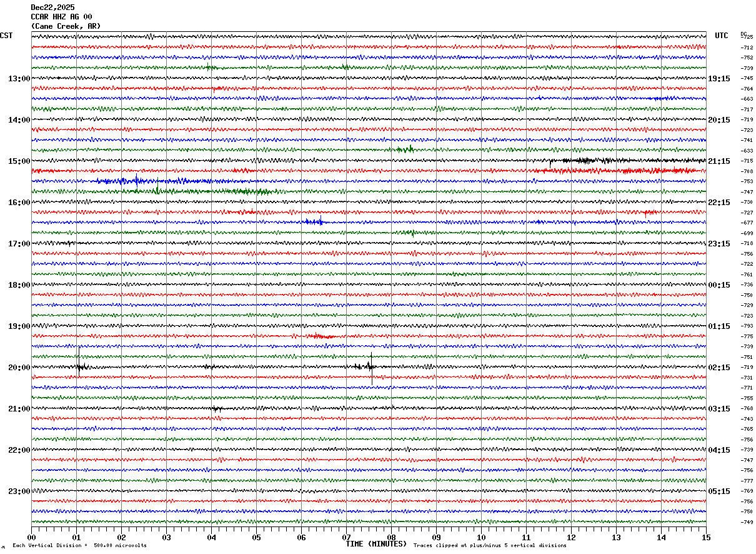The height and width of the screenshot is (554, 756).
Task: Click the green trace burst near minute 08 above 15:00
Action: click(404, 149)
